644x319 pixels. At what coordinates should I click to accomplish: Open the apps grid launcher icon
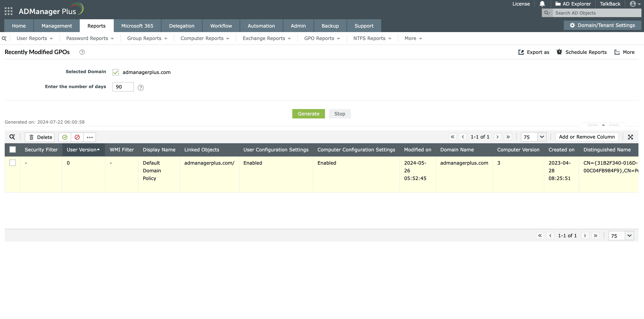click(x=9, y=11)
